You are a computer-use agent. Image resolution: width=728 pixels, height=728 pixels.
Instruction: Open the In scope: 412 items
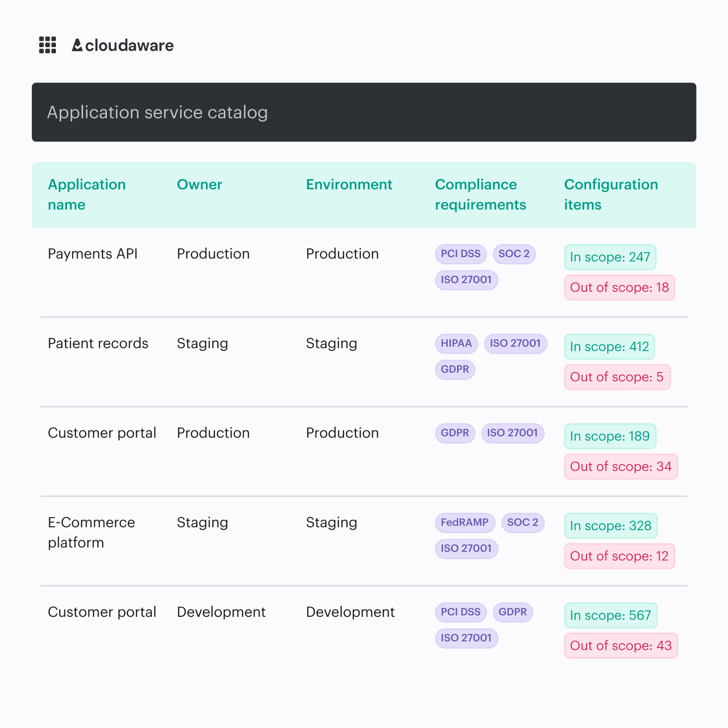pyautogui.click(x=609, y=347)
